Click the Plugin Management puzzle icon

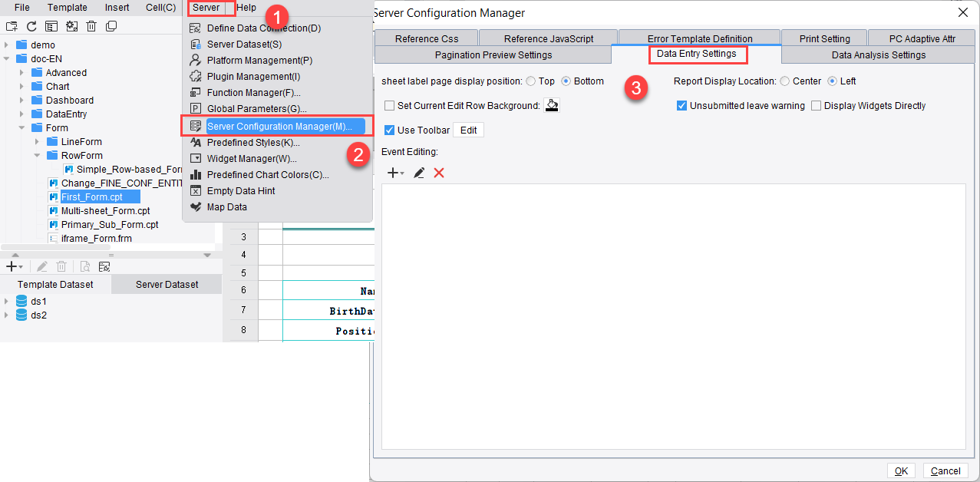point(195,77)
